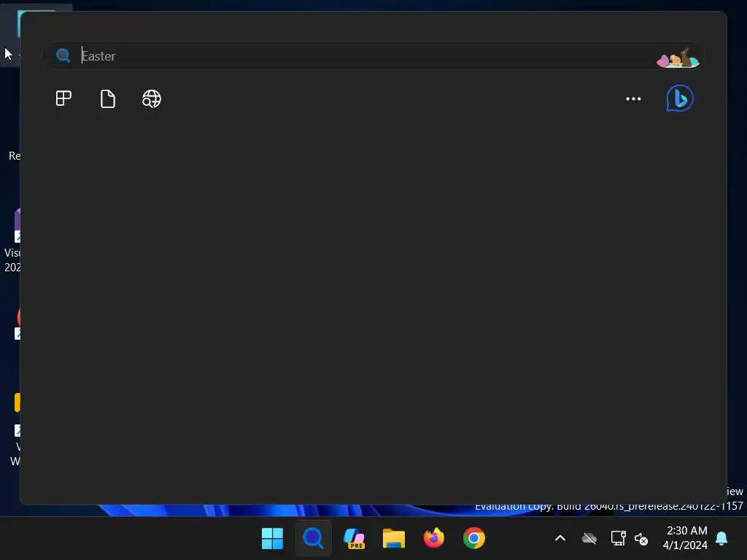The image size is (747, 560).
Task: Launch Firefox from taskbar
Action: click(433, 538)
